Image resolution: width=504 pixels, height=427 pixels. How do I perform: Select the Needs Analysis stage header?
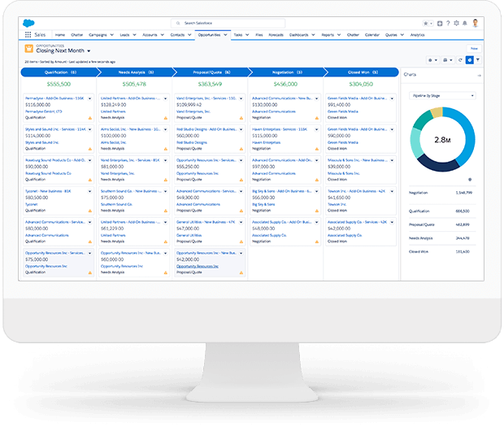pos(136,72)
